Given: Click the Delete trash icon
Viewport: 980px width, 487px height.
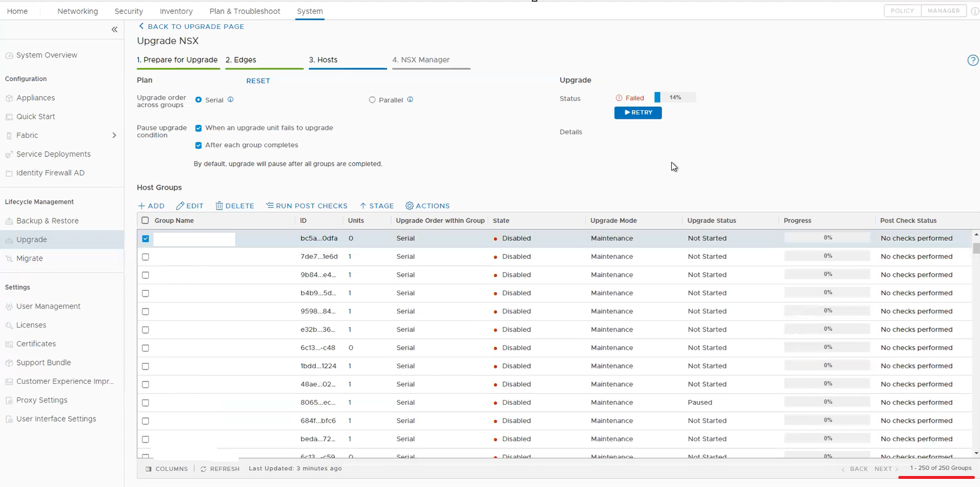Looking at the screenshot, I should pos(219,206).
